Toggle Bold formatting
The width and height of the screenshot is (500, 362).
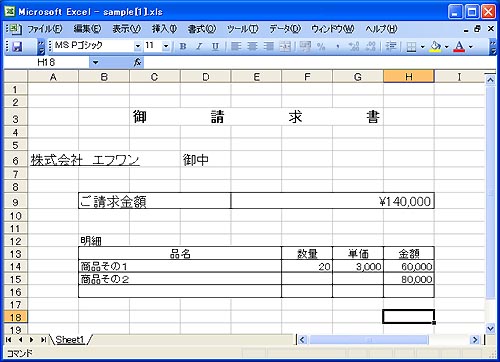click(x=183, y=46)
